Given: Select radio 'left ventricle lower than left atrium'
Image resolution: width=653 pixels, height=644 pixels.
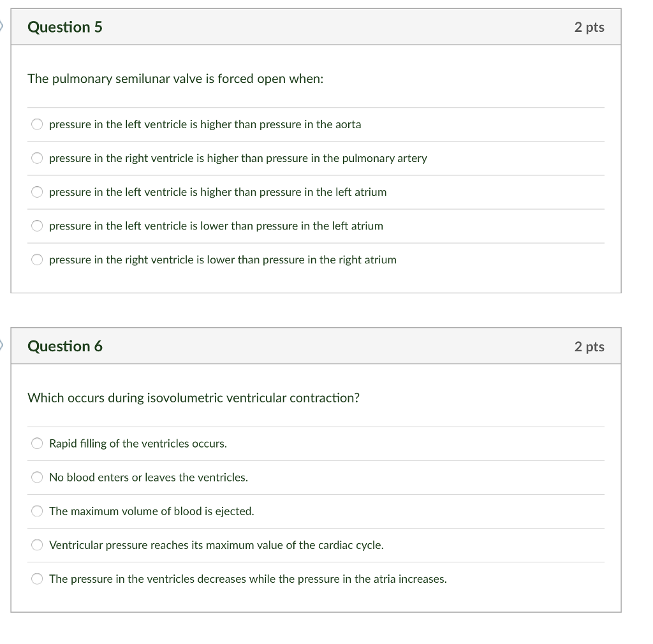Looking at the screenshot, I should pos(38,226).
